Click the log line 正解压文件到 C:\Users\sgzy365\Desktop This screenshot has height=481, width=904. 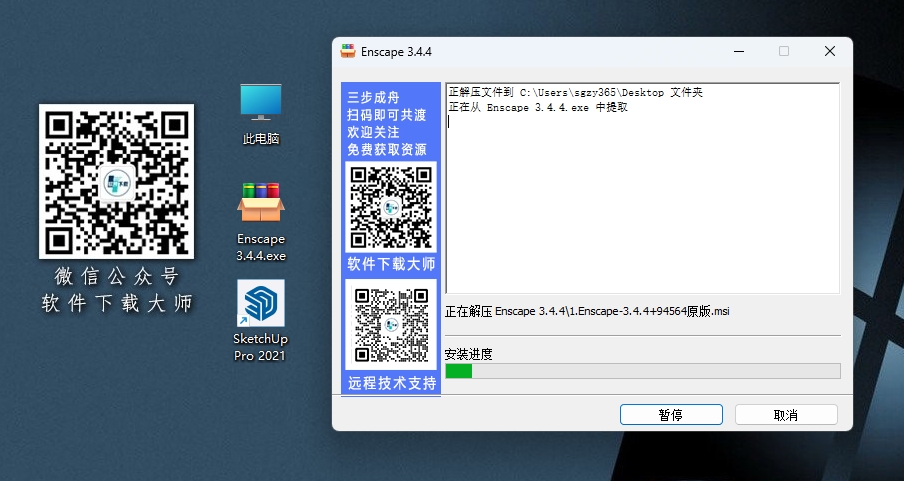(575, 92)
